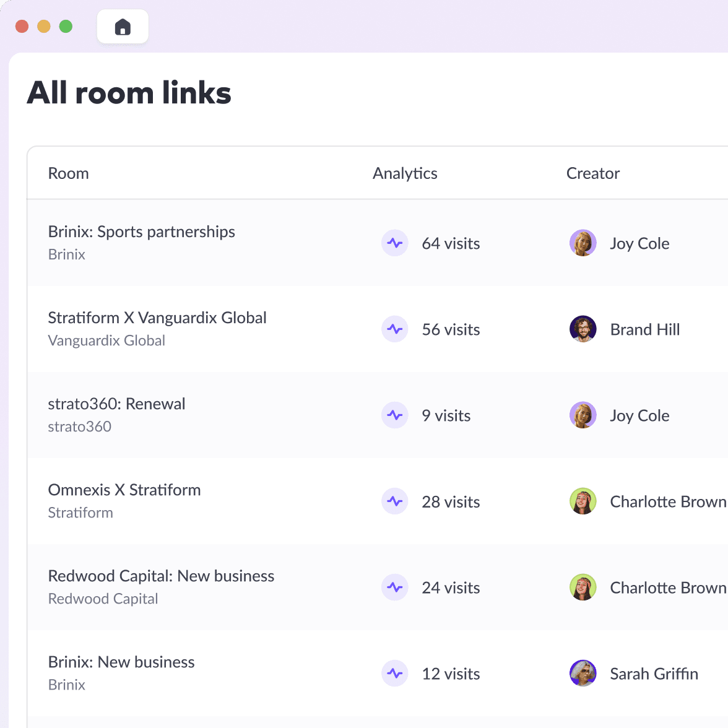Click the Redwood Capital company subtitle
The height and width of the screenshot is (728, 728).
click(103, 599)
